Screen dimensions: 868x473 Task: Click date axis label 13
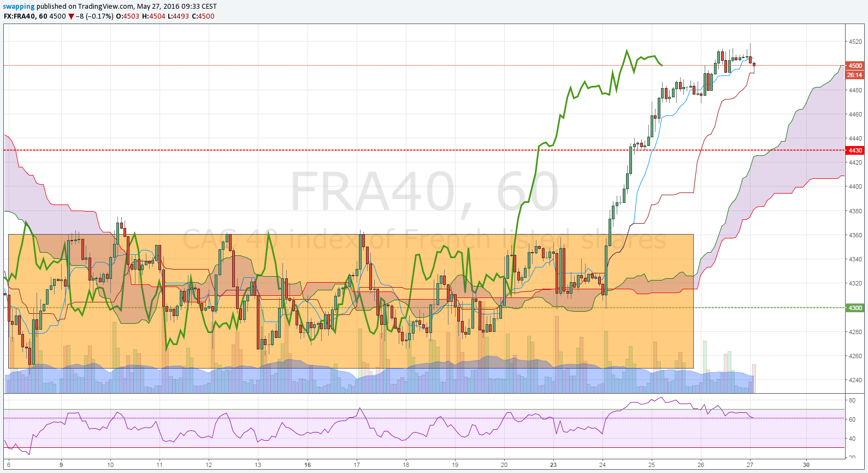(258, 465)
